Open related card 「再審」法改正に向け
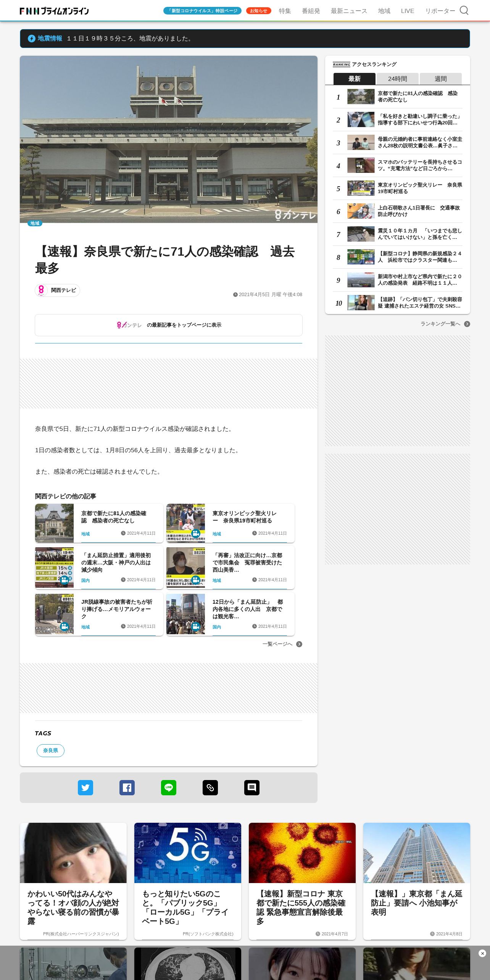490x980 pixels. pyautogui.click(x=230, y=568)
